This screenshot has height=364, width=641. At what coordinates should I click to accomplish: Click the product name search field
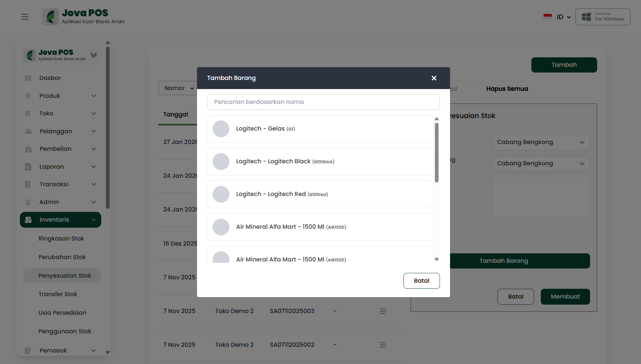[323, 102]
